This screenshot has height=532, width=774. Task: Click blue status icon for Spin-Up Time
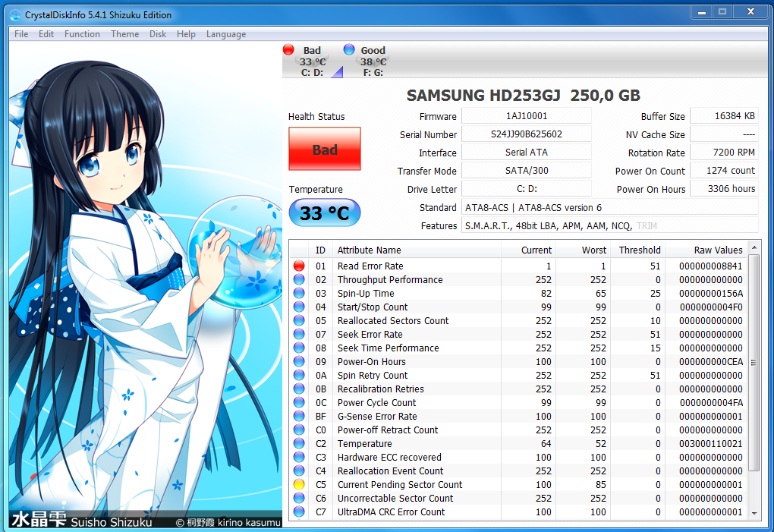299,294
